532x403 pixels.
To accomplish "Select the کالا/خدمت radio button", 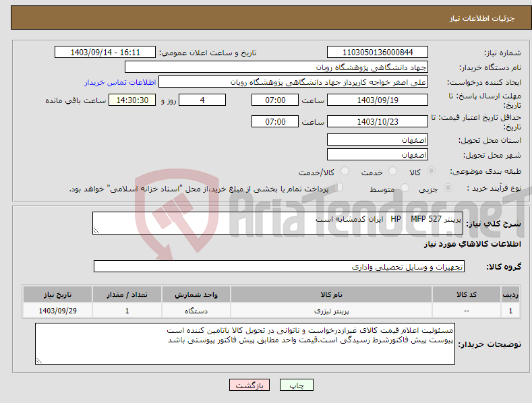I will click(345, 171).
